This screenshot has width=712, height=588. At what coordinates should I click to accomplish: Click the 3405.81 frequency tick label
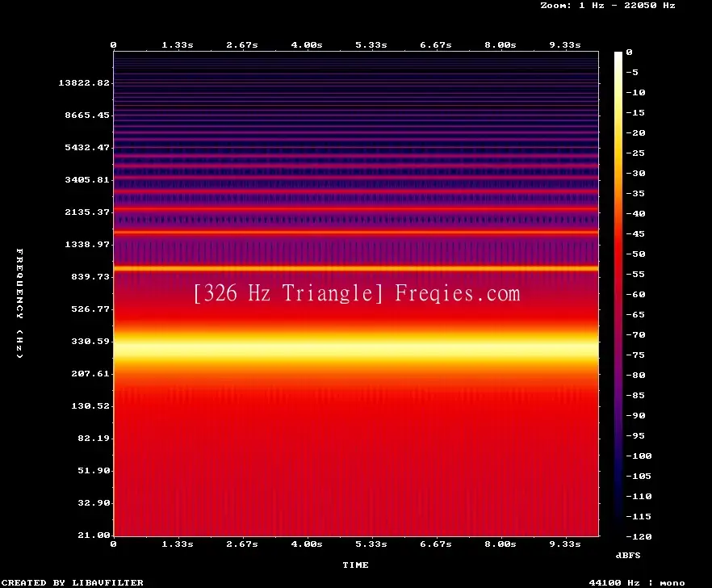click(87, 179)
